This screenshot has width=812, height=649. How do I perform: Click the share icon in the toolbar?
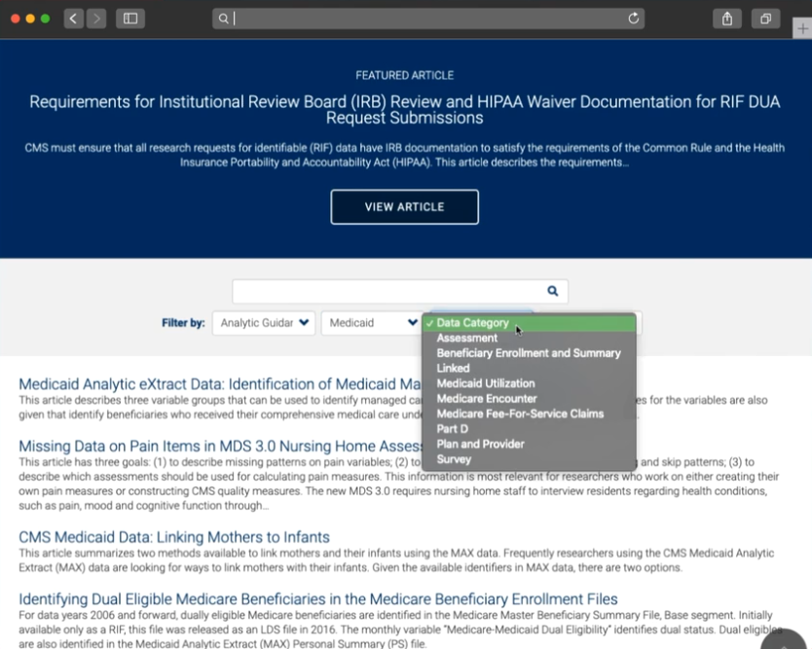pos(726,18)
